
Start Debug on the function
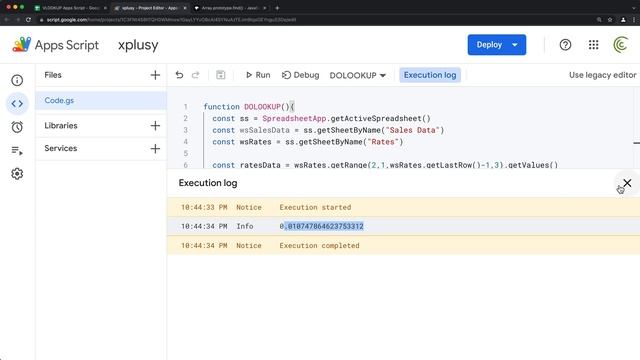300,75
